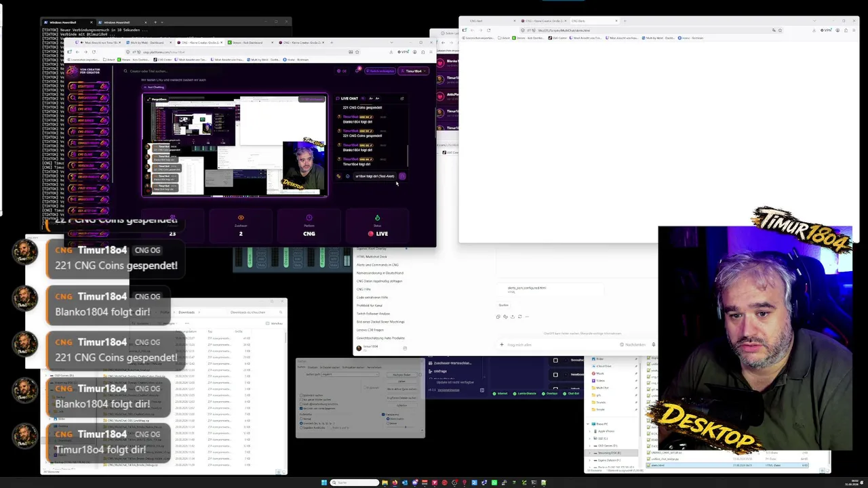Viewport: 868px width, 488px height.
Task: Start voice input with the ChatGPT microphone
Action: [x=654, y=344]
